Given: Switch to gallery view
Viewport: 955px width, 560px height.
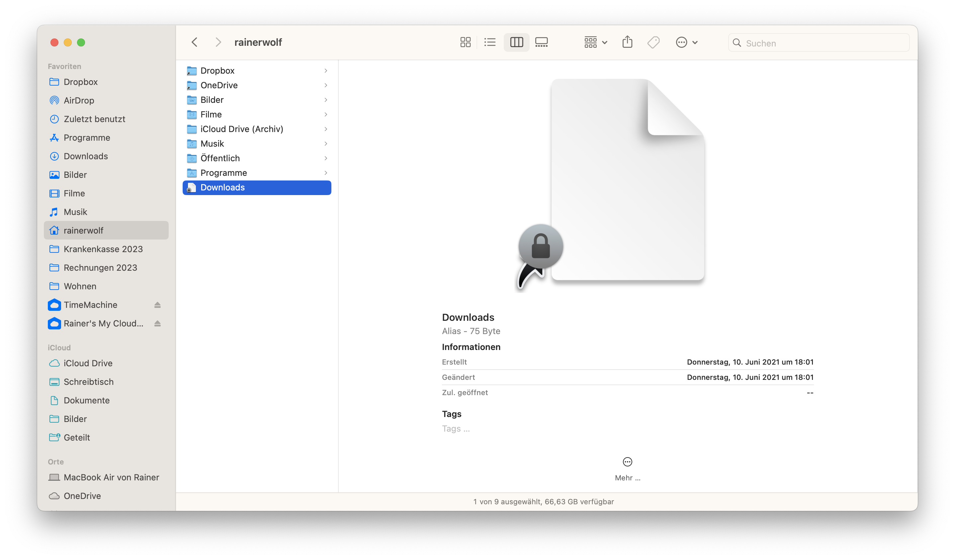Looking at the screenshot, I should 541,42.
